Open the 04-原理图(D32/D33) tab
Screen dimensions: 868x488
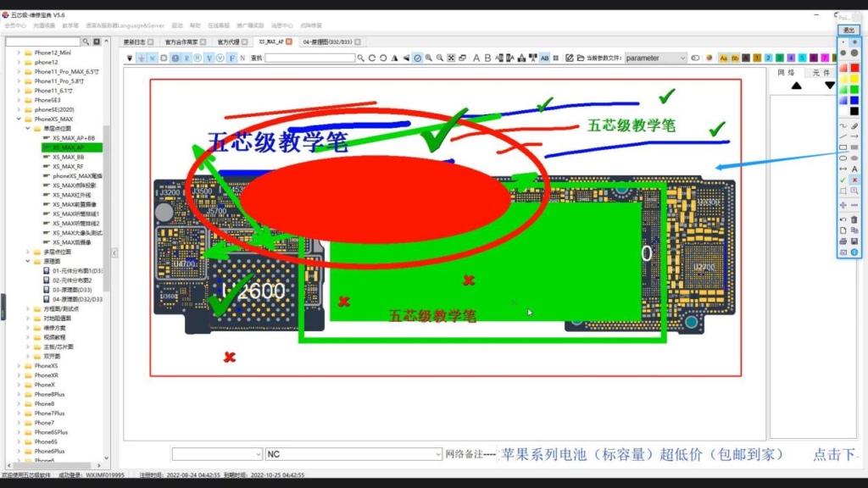tap(328, 42)
